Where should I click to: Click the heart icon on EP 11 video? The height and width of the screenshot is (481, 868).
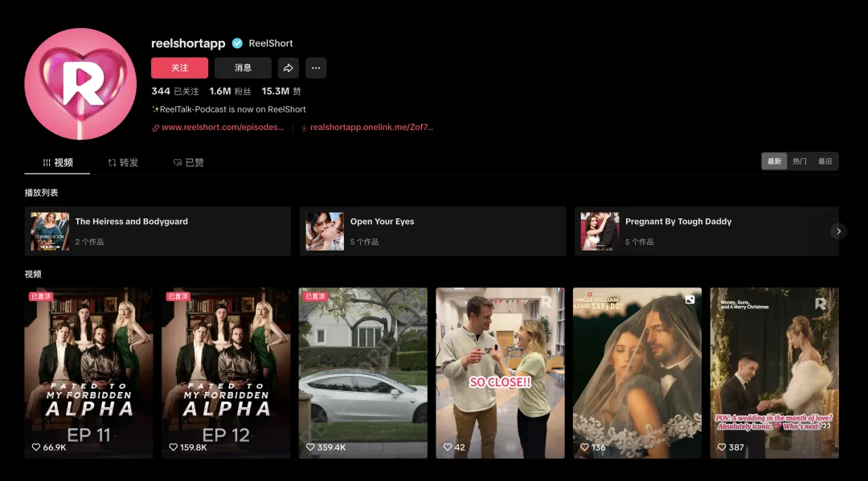coord(36,446)
